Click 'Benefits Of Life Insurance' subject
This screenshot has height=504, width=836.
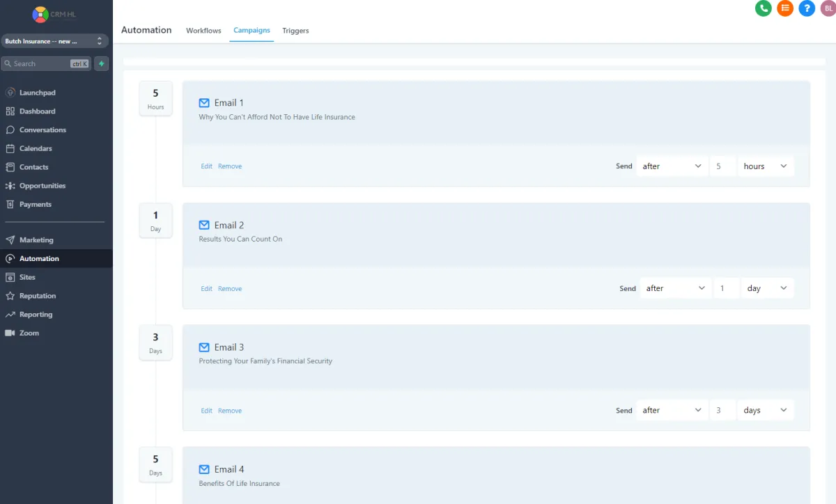coord(239,483)
